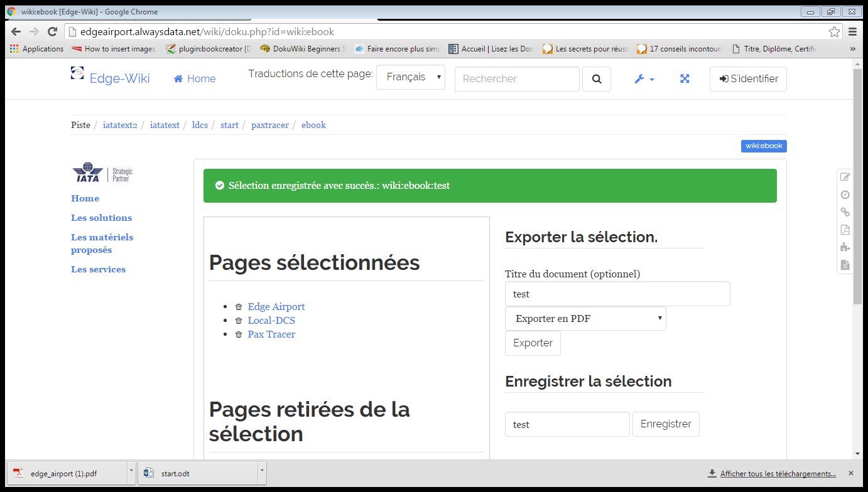Image resolution: width=868 pixels, height=492 pixels.
Task: Click the Local-DCS page link
Action: pos(271,321)
